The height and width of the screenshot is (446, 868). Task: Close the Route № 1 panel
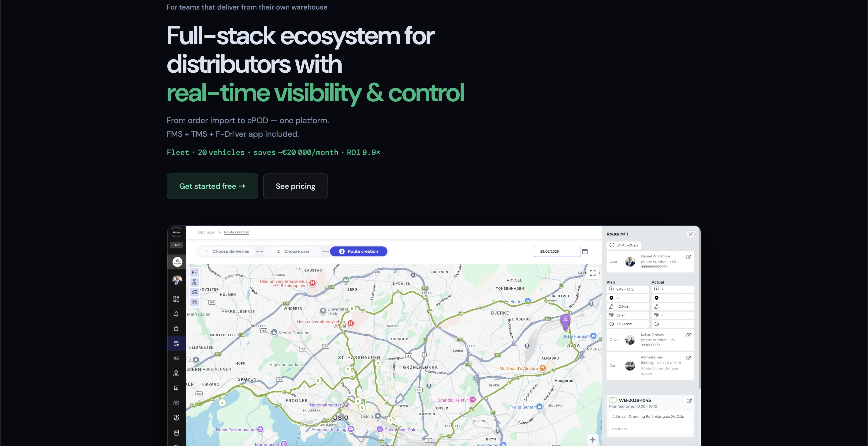(x=690, y=234)
